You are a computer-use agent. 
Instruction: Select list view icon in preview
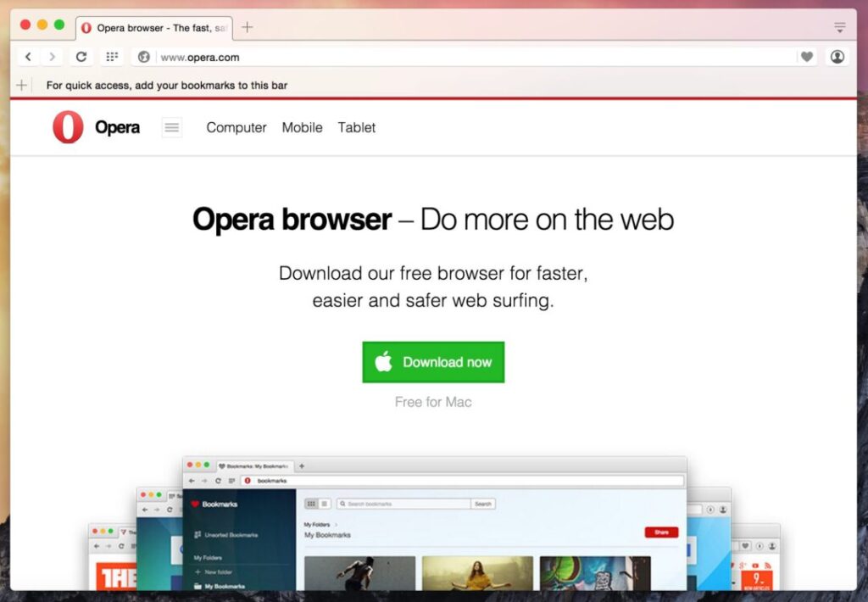325,504
